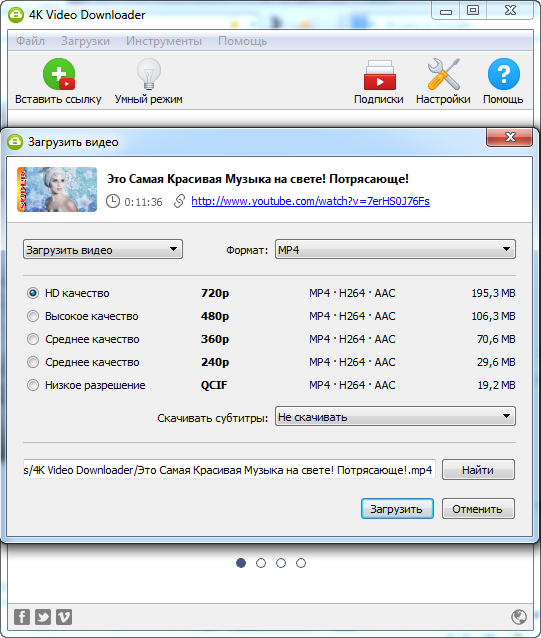Click the save path input field
Image resolution: width=541 pixels, height=638 pixels.
[229, 470]
